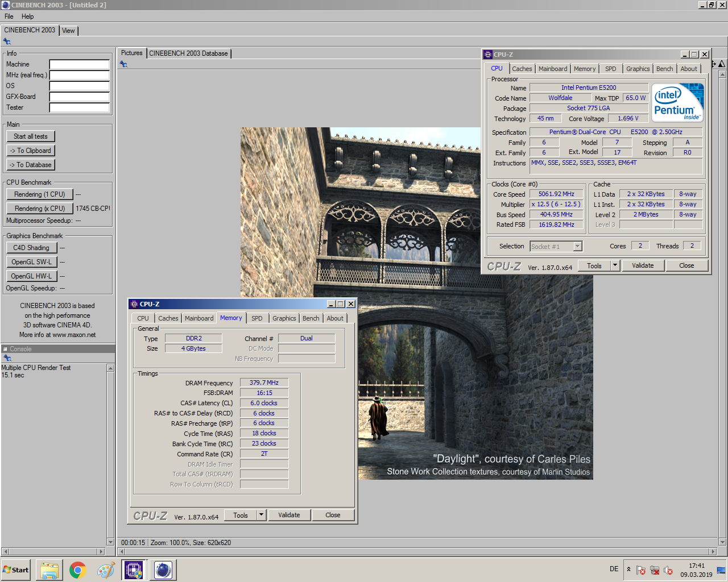
Task: Open Mainboard tab in upper CPU-Z window
Action: (x=553, y=69)
